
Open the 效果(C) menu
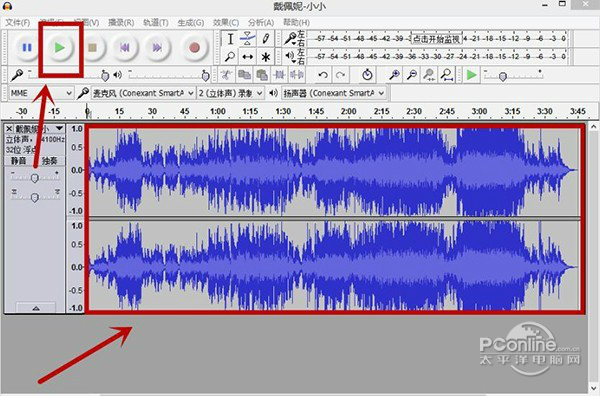(x=226, y=23)
